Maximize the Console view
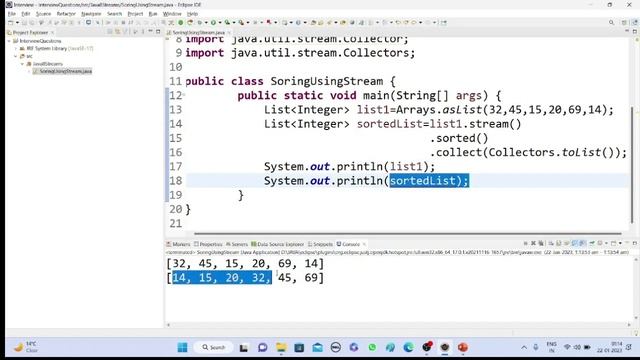This screenshot has height=360, width=640. point(635,243)
